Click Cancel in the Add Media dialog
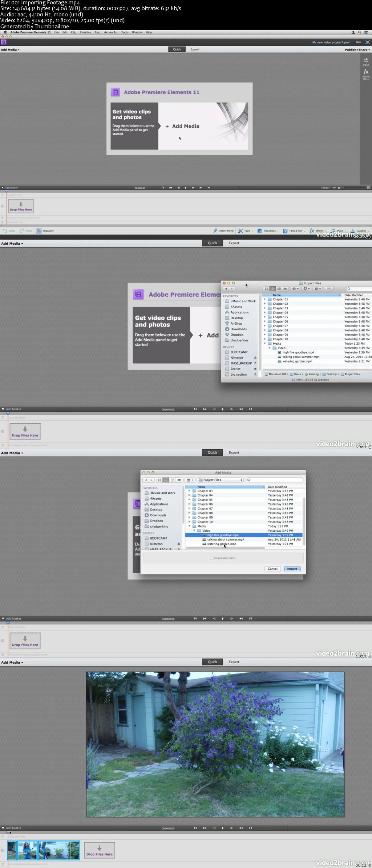The height and width of the screenshot is (868, 372). click(272, 569)
